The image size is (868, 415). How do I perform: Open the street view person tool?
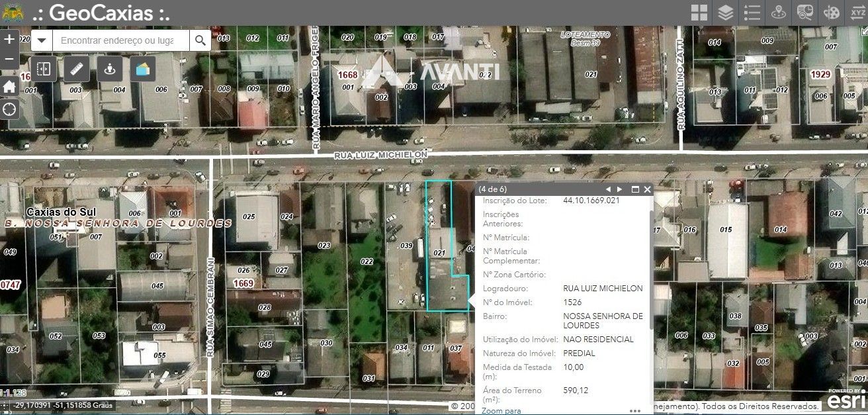point(110,68)
